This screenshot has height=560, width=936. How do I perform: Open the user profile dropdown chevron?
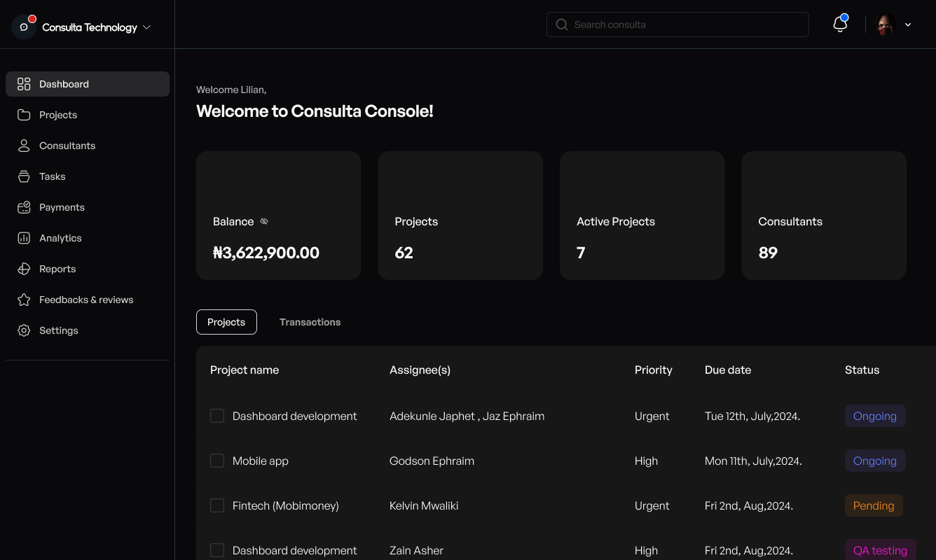tap(908, 24)
